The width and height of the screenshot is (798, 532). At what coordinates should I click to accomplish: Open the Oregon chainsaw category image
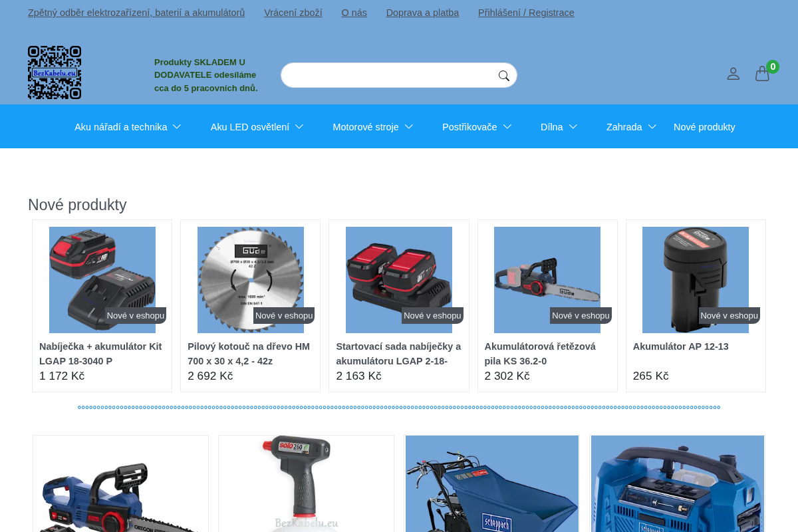click(x=120, y=484)
